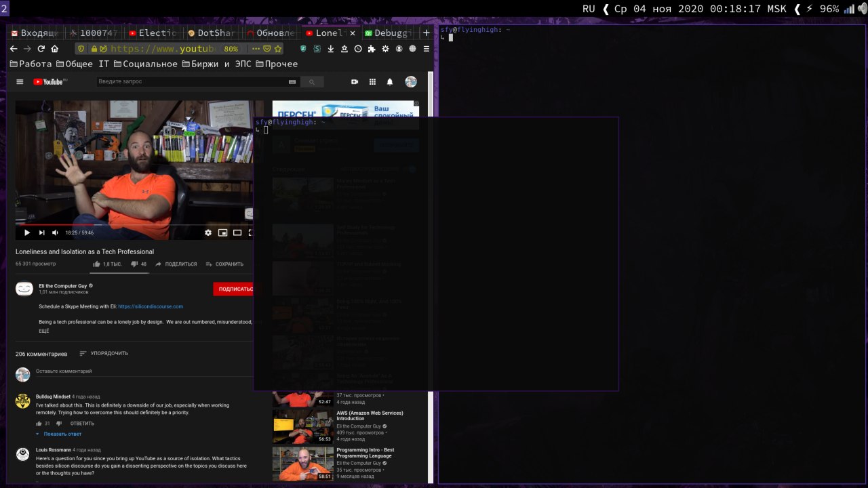Expand the description with ЕЩЁ

click(x=44, y=331)
